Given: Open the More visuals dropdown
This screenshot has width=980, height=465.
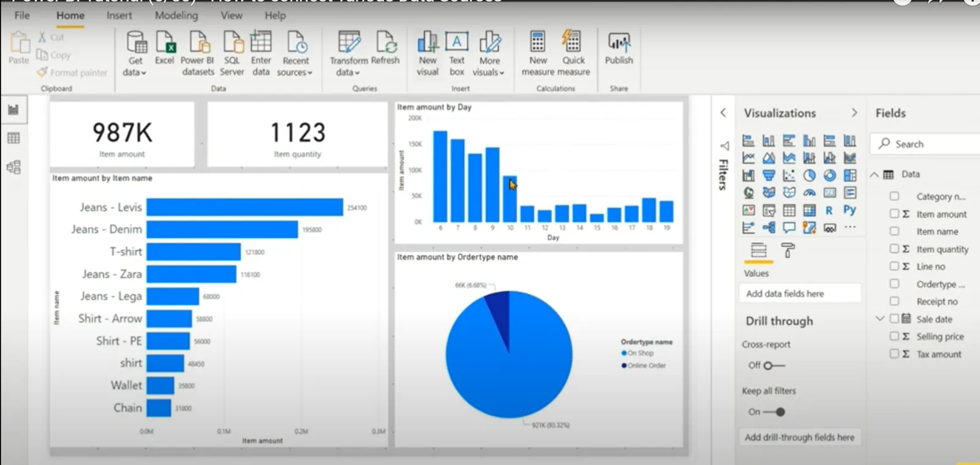Looking at the screenshot, I should [x=489, y=54].
